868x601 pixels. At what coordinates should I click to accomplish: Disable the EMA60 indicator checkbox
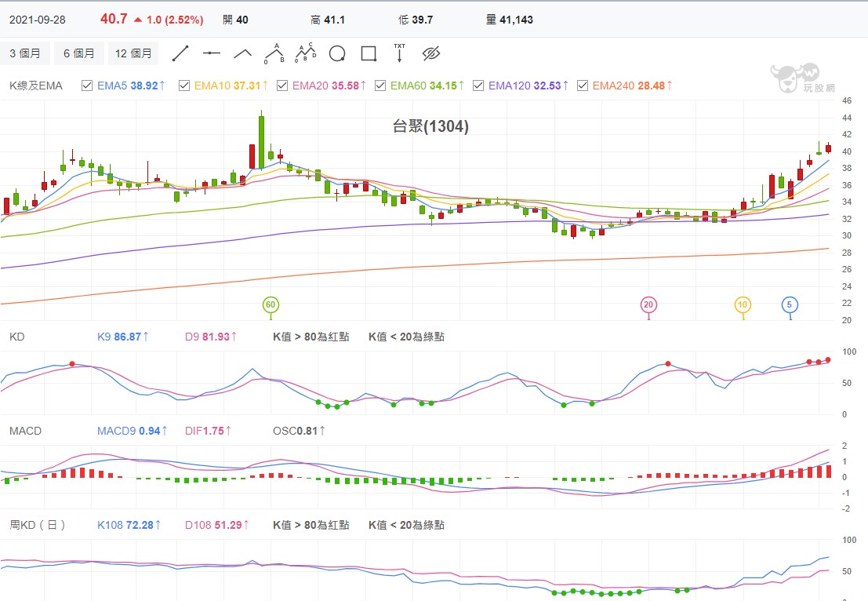point(380,86)
